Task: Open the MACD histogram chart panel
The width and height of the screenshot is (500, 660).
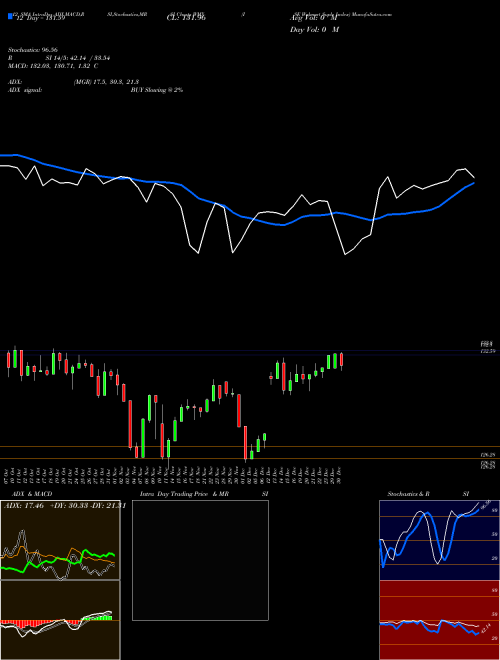Action: pyautogui.click(x=60, y=620)
